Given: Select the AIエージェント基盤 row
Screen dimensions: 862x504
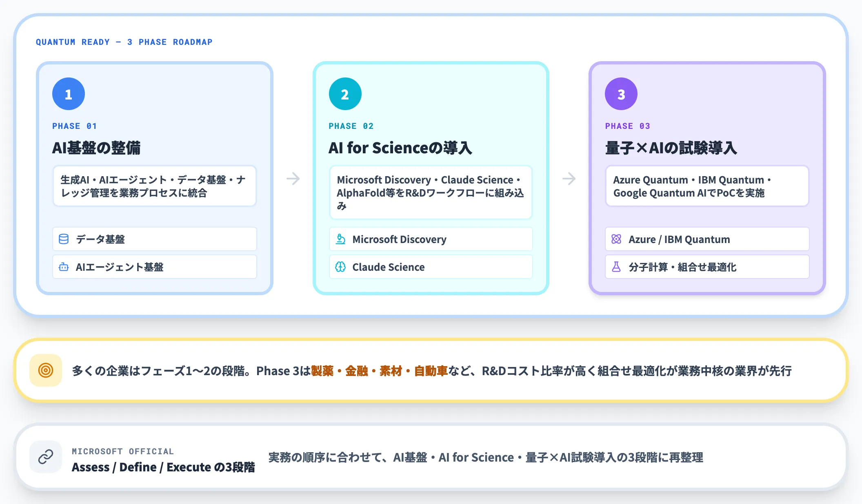Looking at the screenshot, I should 155,267.
